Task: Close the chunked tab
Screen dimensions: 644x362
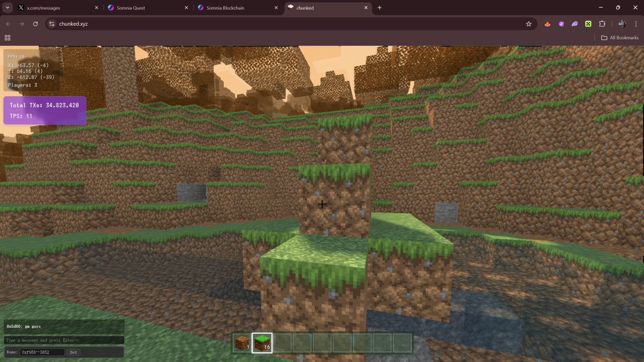Action: 366,8
